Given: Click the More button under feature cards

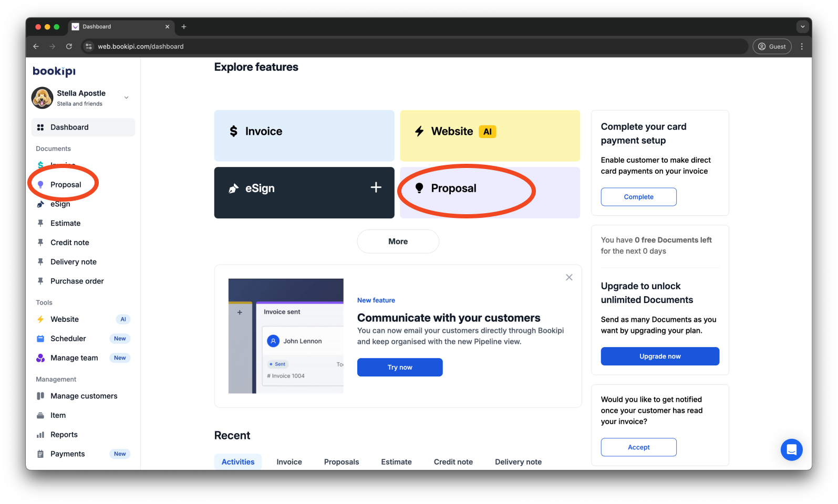Looking at the screenshot, I should tap(398, 241).
